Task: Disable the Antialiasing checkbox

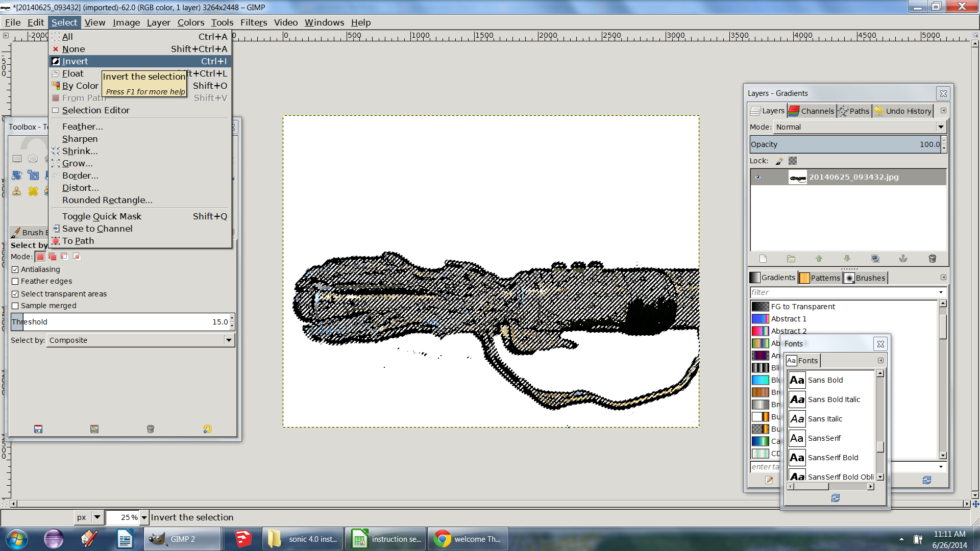Action: (x=15, y=269)
